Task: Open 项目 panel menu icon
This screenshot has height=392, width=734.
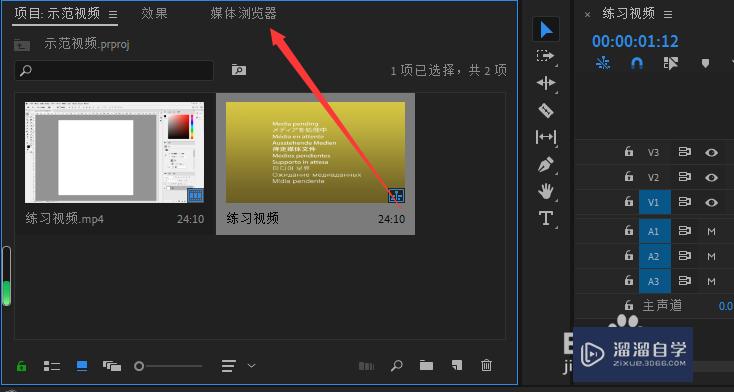Action: pos(113,15)
